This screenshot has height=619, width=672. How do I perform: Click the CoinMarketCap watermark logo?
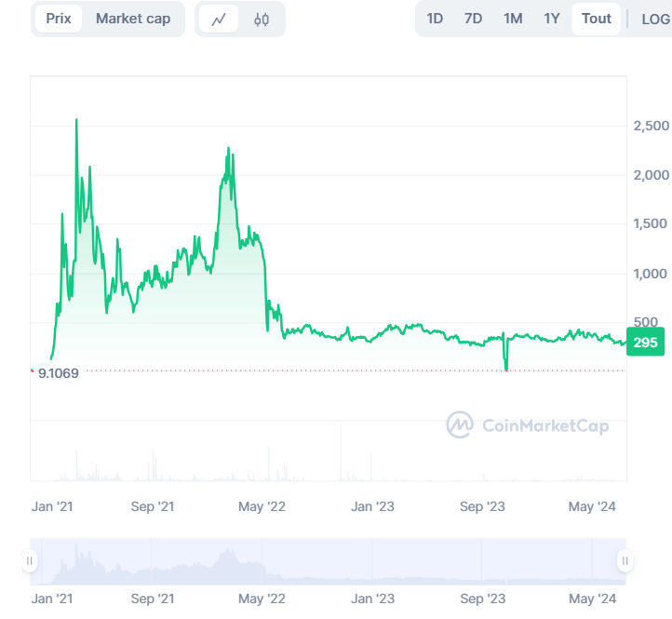[528, 425]
